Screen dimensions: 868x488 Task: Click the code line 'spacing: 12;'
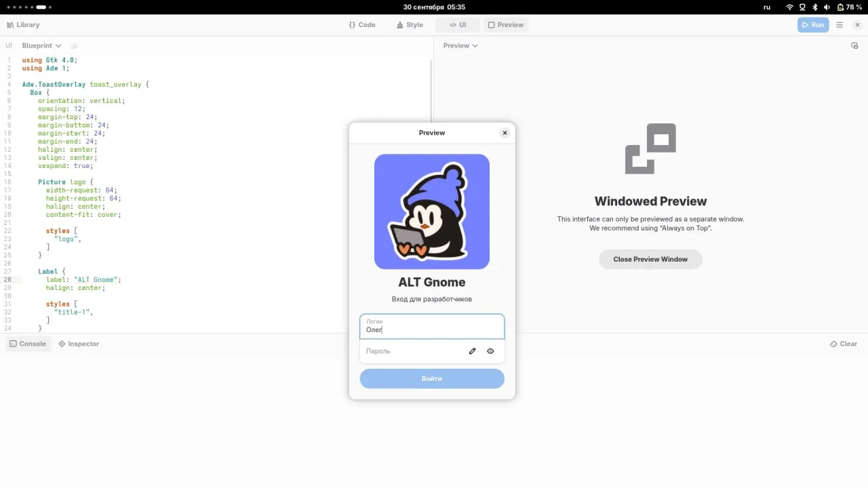pos(62,108)
